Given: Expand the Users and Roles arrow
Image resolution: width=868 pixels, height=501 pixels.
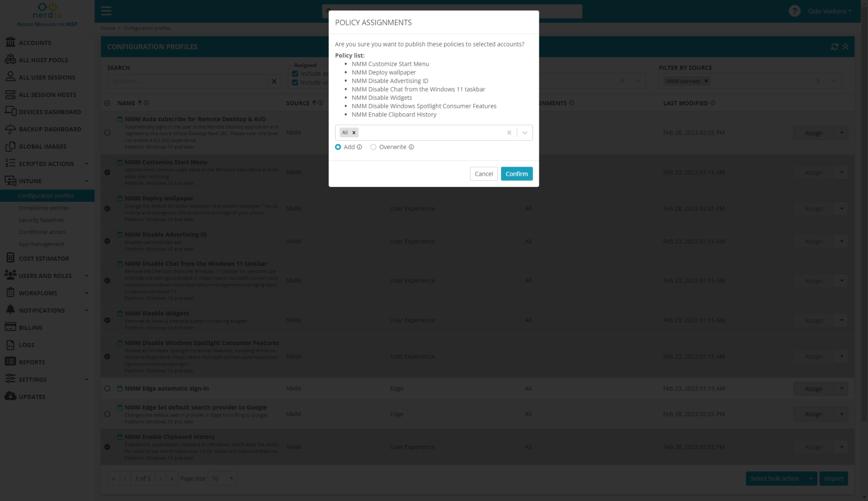Looking at the screenshot, I should tap(87, 276).
